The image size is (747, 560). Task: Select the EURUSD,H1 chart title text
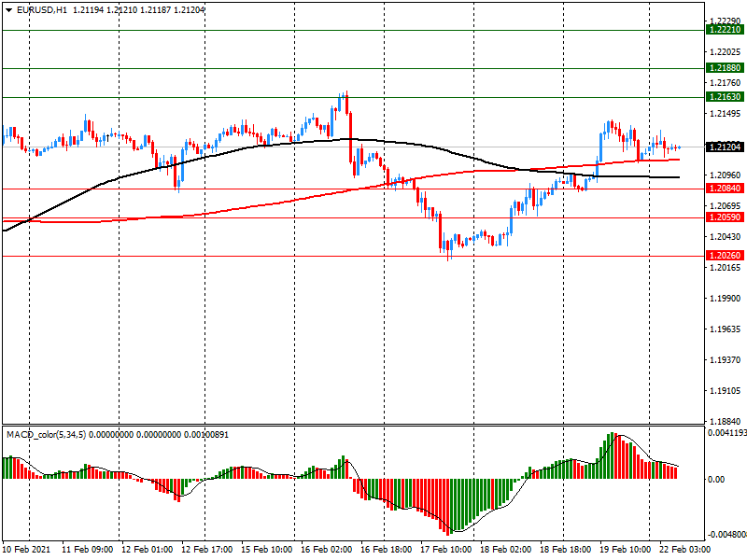pos(42,9)
